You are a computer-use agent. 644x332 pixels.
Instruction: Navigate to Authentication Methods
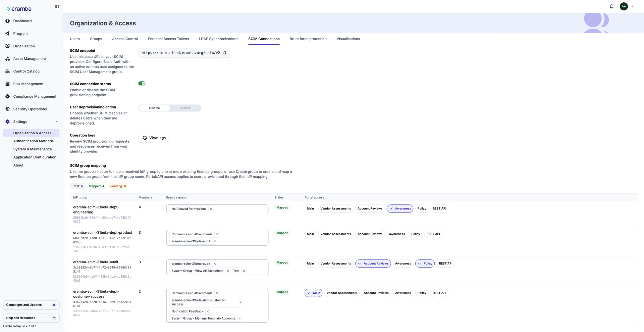click(34, 141)
